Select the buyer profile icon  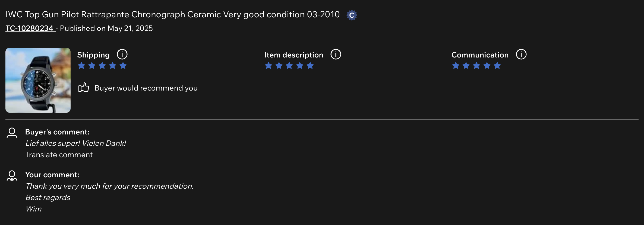[x=12, y=133]
